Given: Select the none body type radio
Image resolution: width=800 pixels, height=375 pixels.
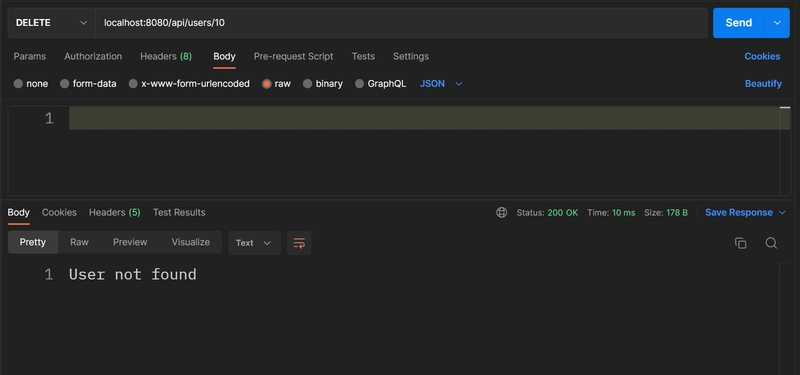Looking at the screenshot, I should click(18, 84).
